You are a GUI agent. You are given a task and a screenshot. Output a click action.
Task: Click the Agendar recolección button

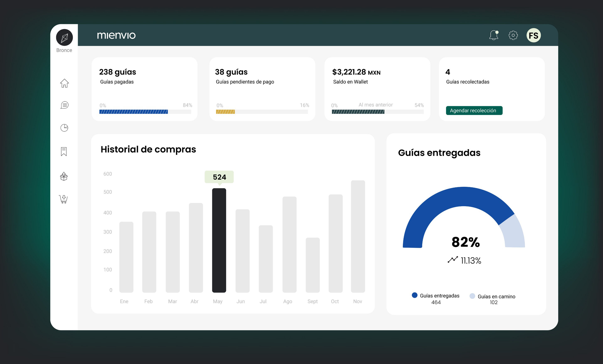(x=474, y=110)
